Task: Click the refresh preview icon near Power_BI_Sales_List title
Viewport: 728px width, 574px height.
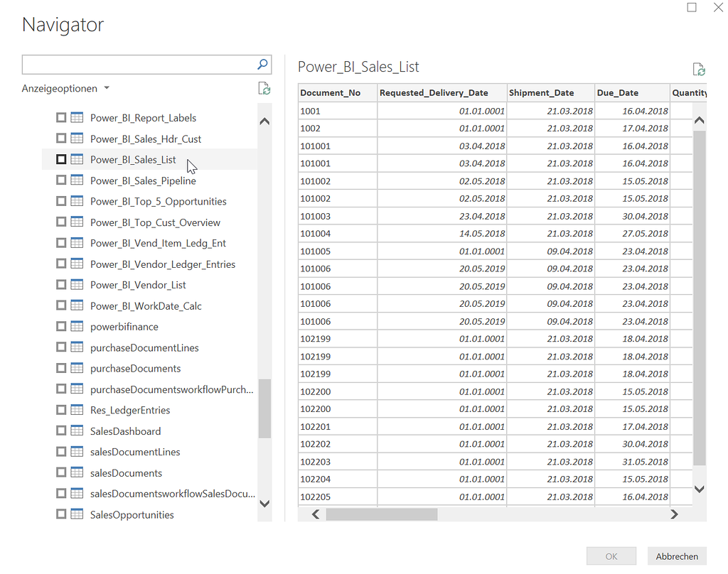Action: [699, 69]
